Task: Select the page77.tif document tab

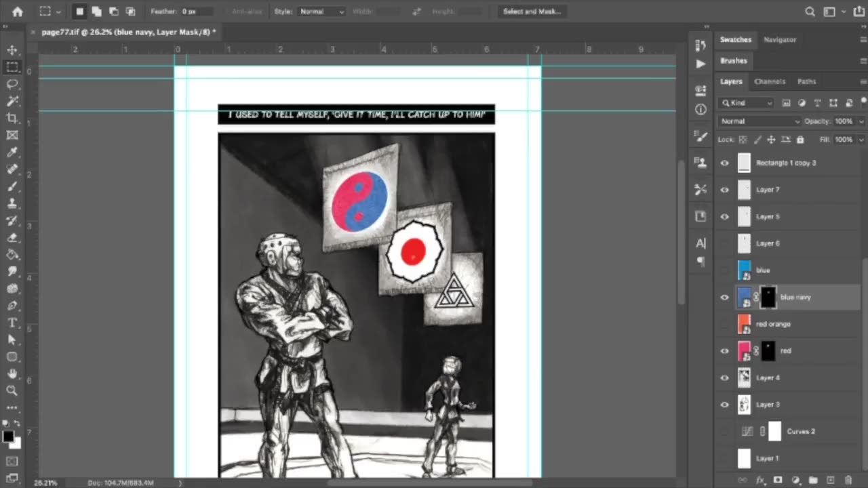Action: (x=128, y=32)
